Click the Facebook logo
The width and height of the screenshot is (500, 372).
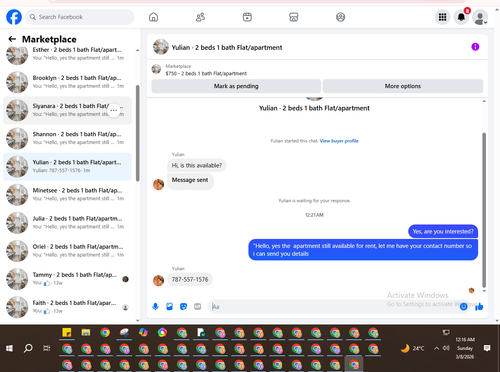pyautogui.click(x=14, y=17)
